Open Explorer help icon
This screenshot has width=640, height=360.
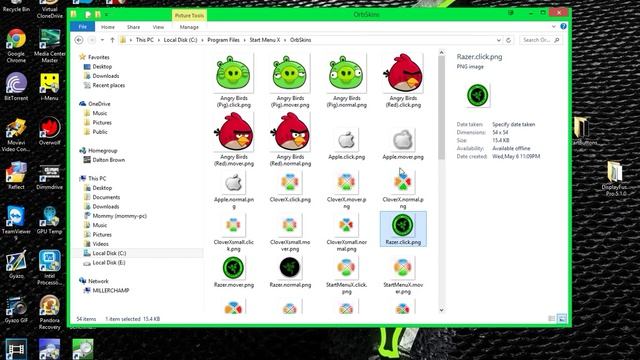click(x=563, y=27)
